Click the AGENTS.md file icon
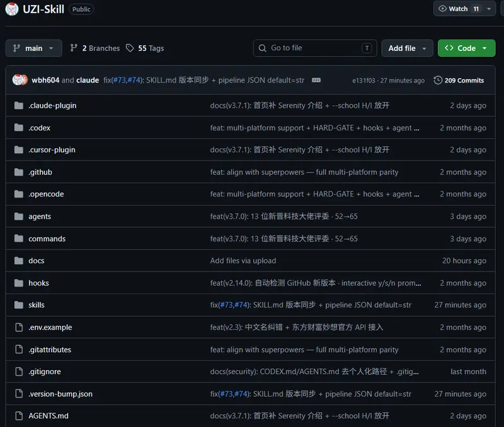The image size is (504, 427). 19,416
